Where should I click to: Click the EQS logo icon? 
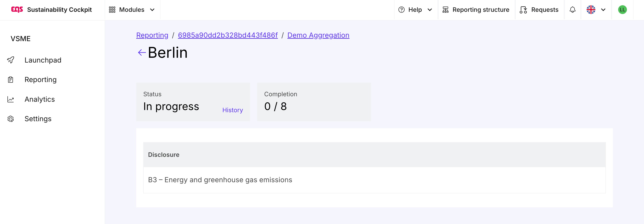[x=17, y=9]
